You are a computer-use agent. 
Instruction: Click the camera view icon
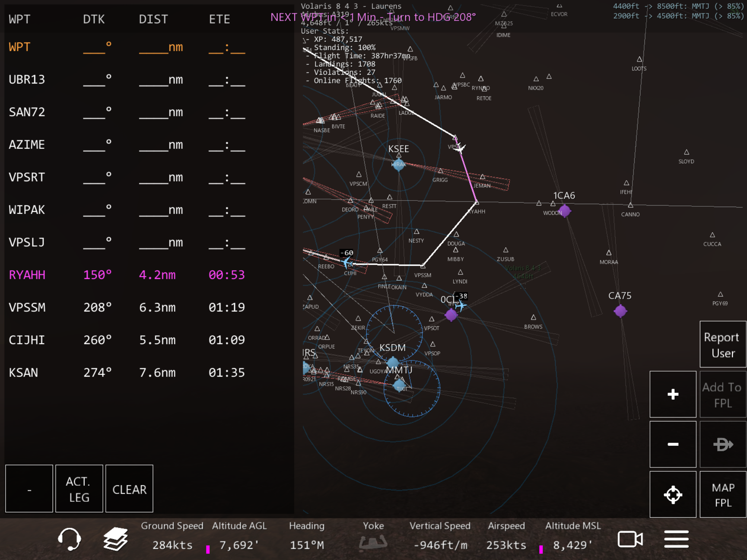pos(630,539)
